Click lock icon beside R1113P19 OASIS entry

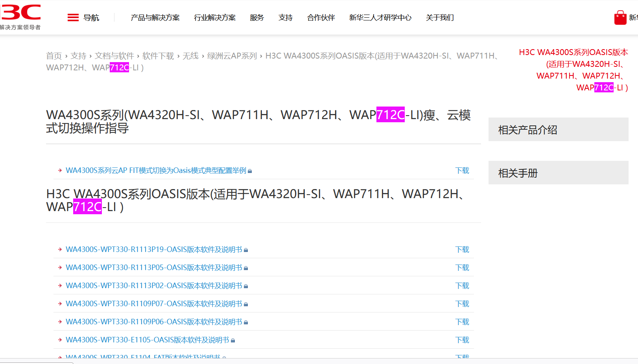246,250
